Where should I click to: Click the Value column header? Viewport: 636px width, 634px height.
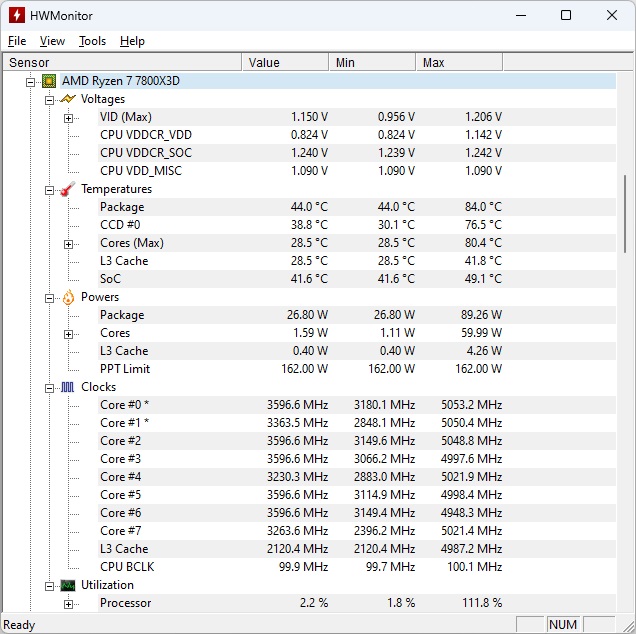286,62
